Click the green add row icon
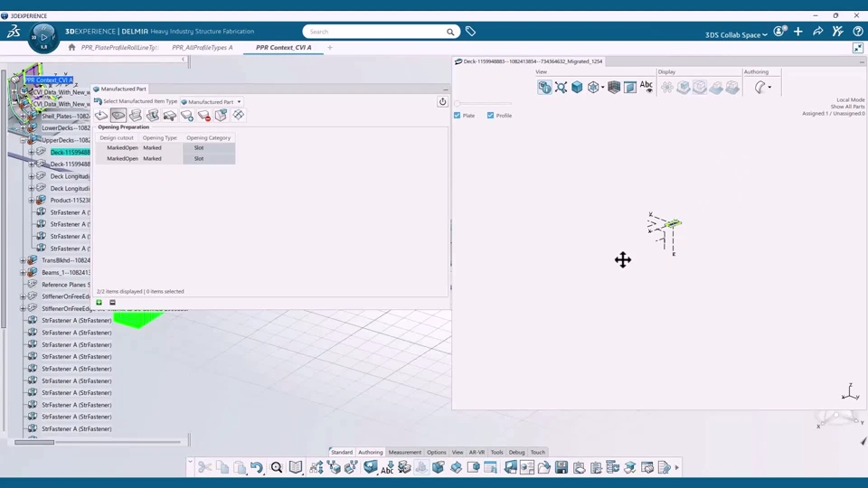Screen dimensions: 868x488 99,303
